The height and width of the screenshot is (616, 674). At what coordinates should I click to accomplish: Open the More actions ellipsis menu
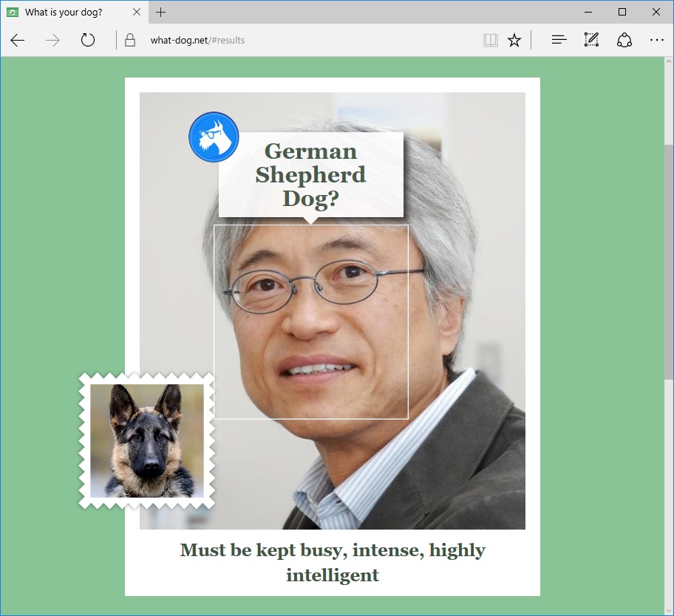point(656,40)
